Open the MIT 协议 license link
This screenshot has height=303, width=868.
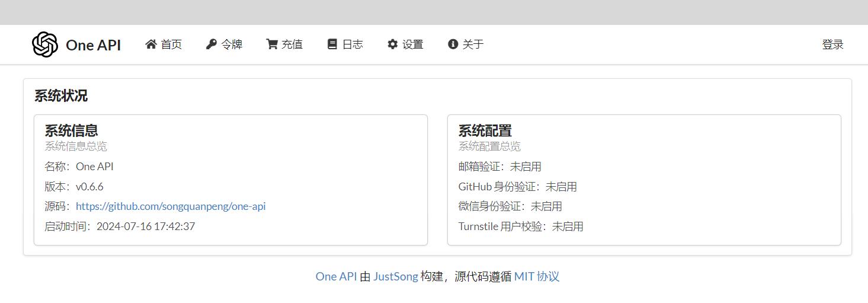[x=536, y=276]
